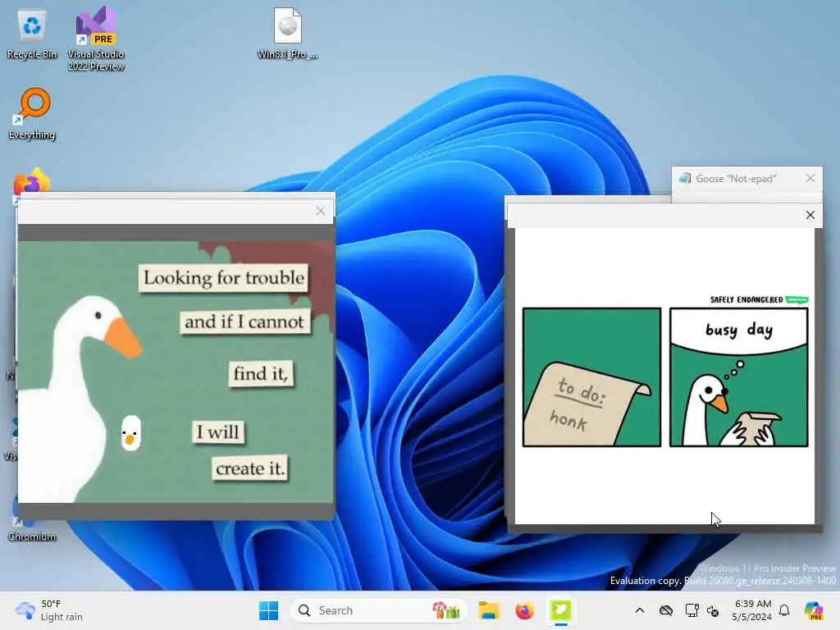This screenshot has height=630, width=840.
Task: Select the Win8.1_Pro disc image file
Action: [288, 33]
